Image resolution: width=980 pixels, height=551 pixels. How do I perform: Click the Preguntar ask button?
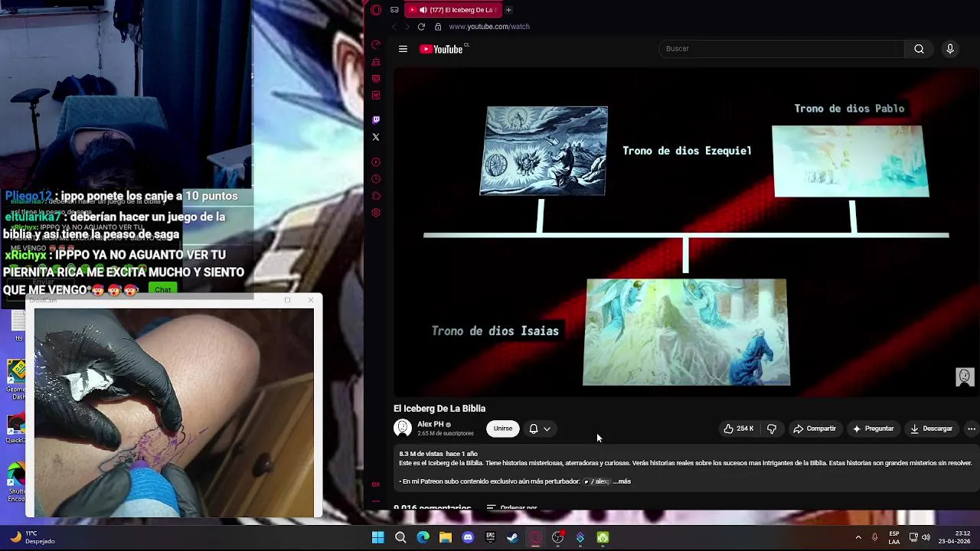click(873, 429)
